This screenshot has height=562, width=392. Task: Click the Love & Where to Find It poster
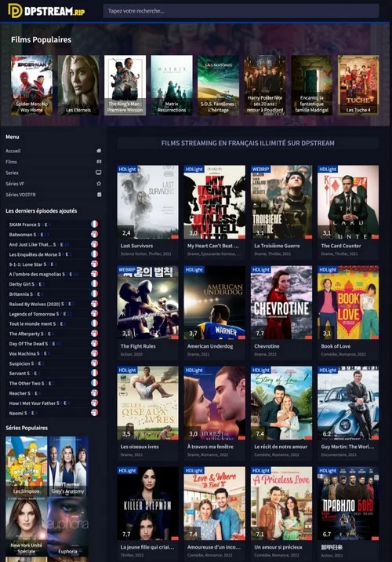(x=215, y=503)
